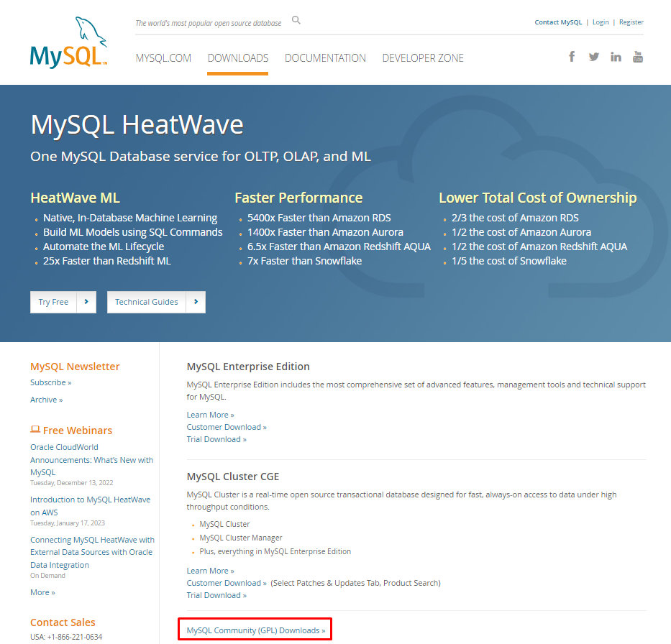Click the Free Webinars heading text
The height and width of the screenshot is (644, 671).
[x=78, y=431]
